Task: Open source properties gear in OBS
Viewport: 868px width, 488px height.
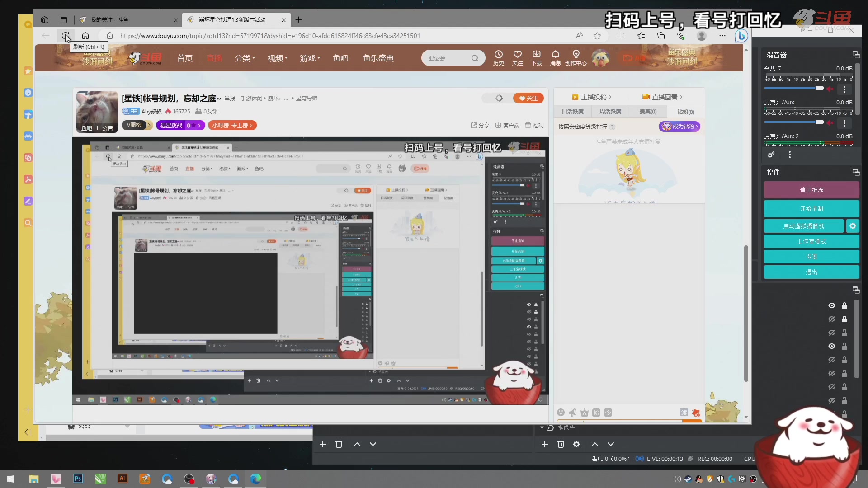Action: (576, 444)
